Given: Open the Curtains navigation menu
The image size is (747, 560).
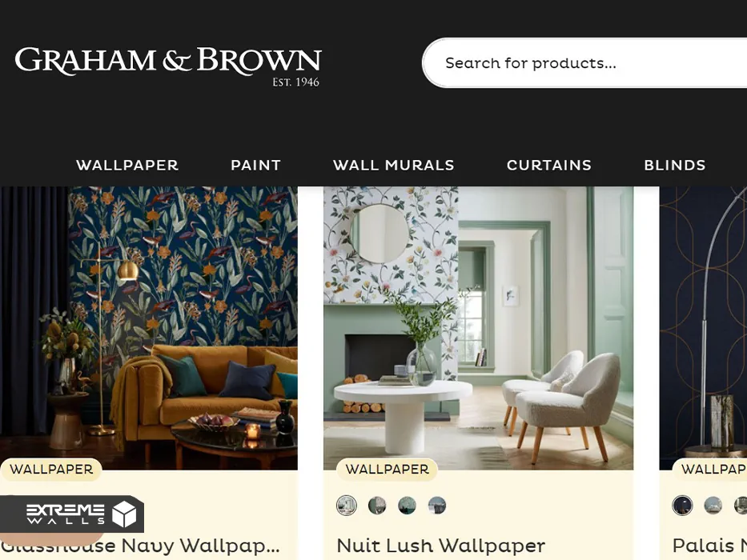Looking at the screenshot, I should (548, 166).
